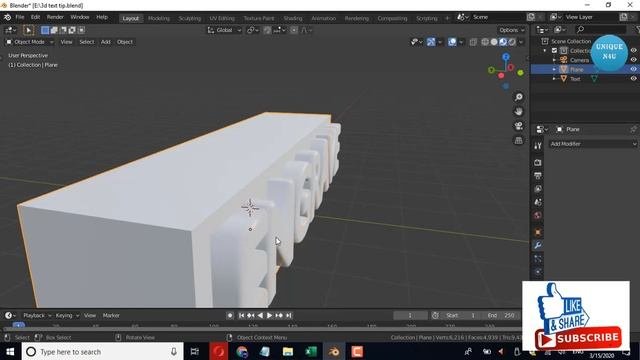Screen dimensions: 640x360
Task: Open viewport shading options dropdown arrow
Action: coord(521,42)
